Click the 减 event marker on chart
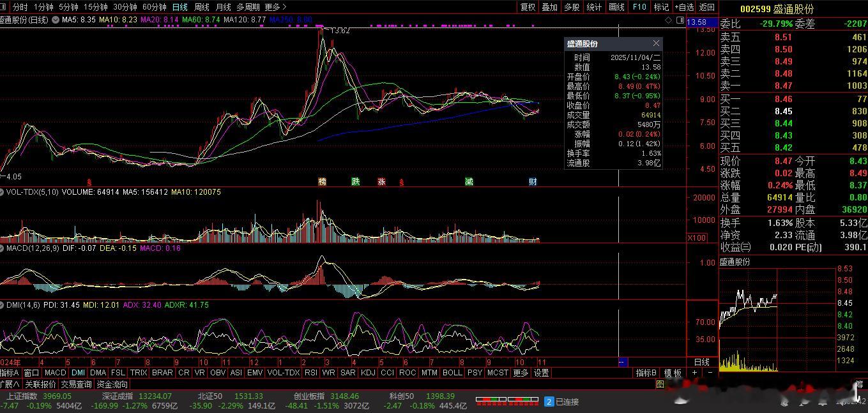The width and height of the screenshot is (868, 413). tap(469, 182)
